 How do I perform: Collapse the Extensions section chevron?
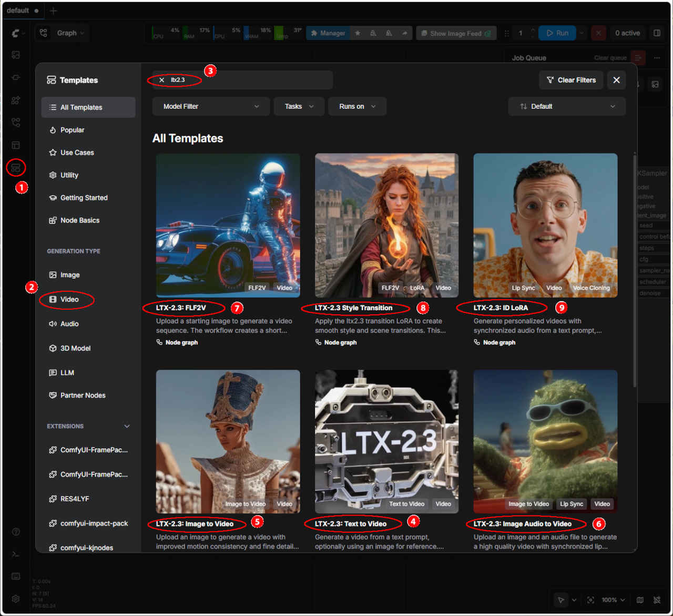pyautogui.click(x=127, y=426)
